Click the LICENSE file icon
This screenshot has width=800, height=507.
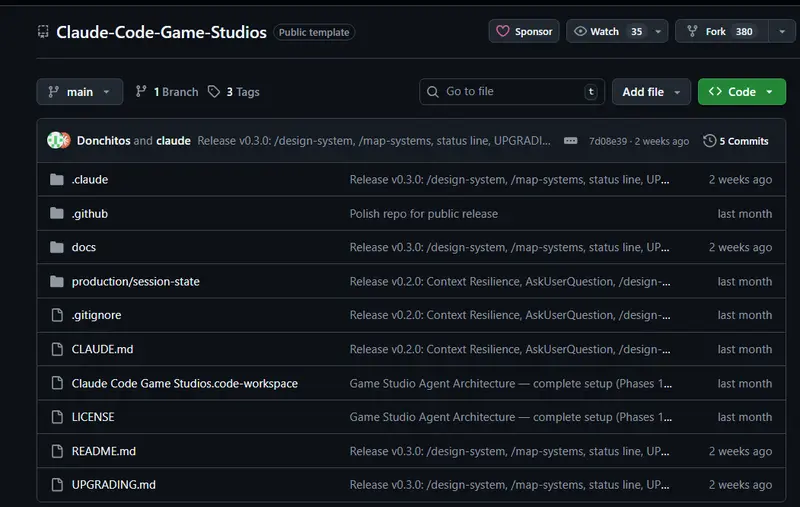pos(57,417)
